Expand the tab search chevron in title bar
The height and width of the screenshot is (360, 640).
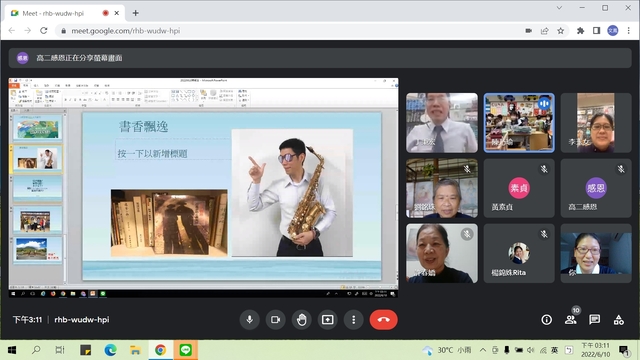(559, 8)
